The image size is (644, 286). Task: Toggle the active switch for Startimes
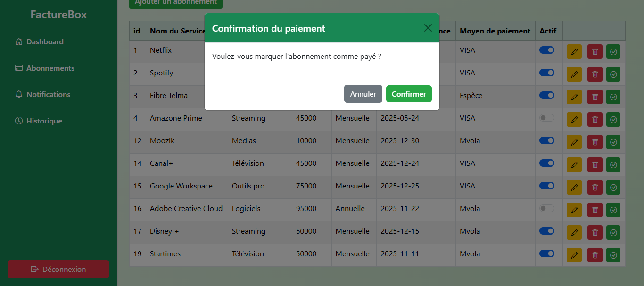point(547,253)
